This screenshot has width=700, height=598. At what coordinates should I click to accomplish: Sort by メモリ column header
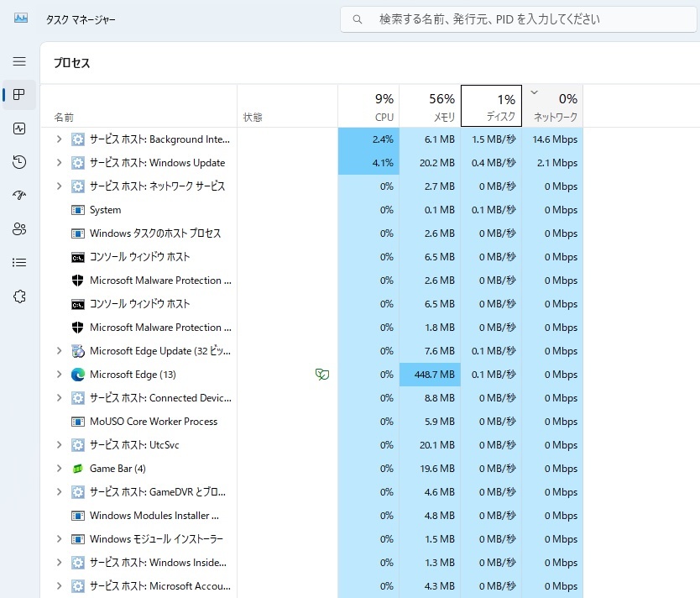point(430,107)
